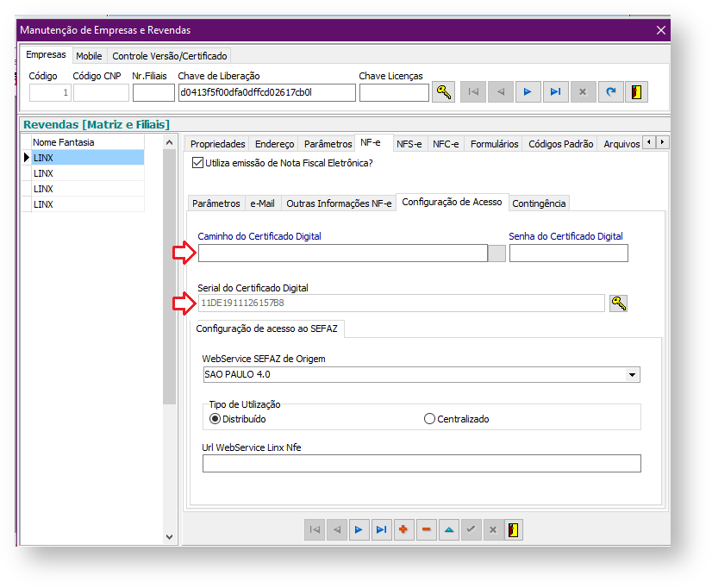The height and width of the screenshot is (588, 712).
Task: Switch to the Mobile tab
Action: click(89, 56)
